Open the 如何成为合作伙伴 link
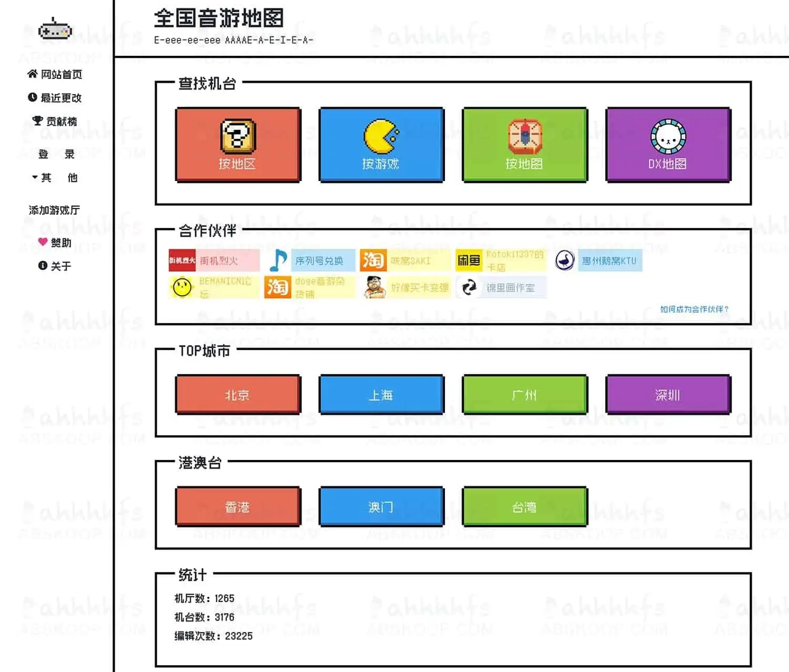Screen dimensions: 789x672 pyautogui.click(x=693, y=309)
